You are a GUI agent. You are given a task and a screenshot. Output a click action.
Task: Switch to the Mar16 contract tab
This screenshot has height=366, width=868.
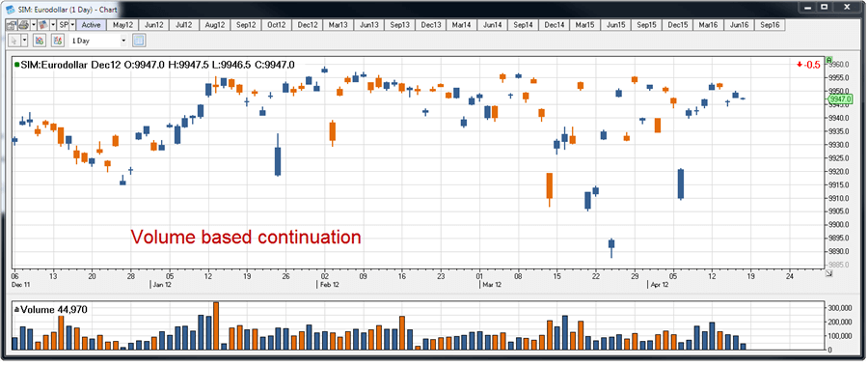(708, 25)
